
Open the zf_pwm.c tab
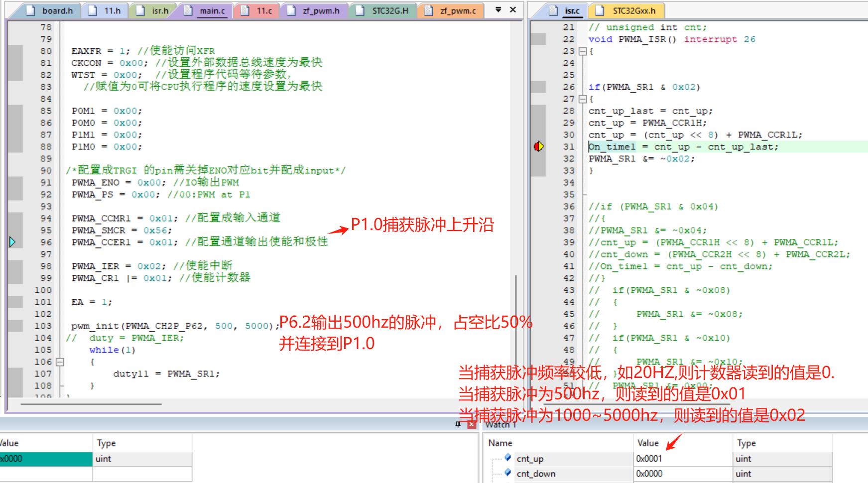(x=451, y=10)
